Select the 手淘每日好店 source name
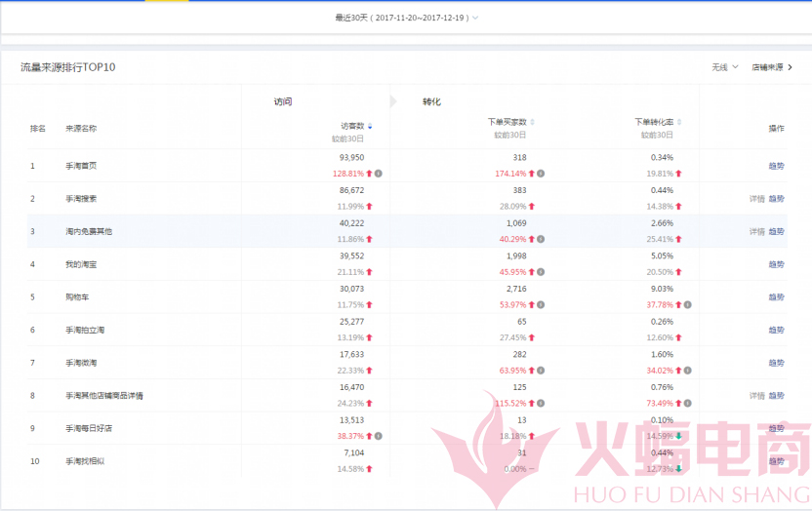Image resolution: width=812 pixels, height=511 pixels. pos(89,428)
